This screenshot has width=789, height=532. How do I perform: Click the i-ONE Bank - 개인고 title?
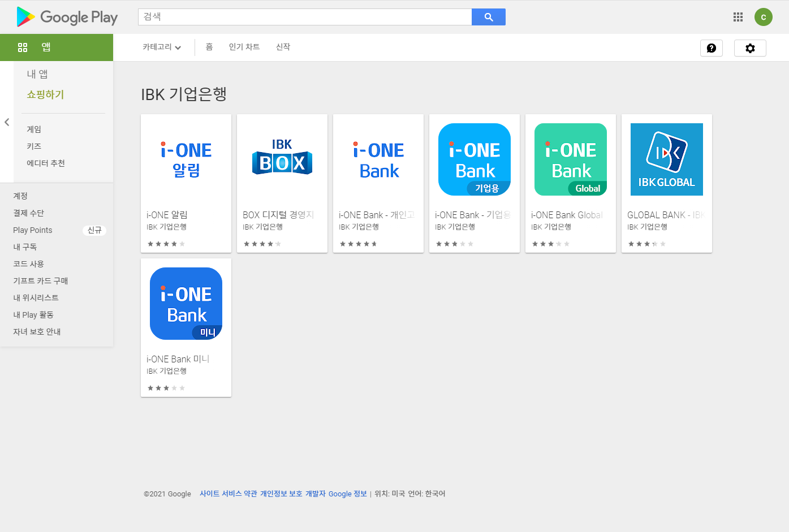point(377,215)
